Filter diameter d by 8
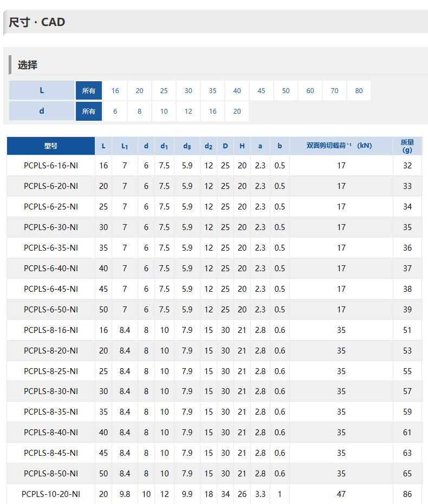 (139, 112)
